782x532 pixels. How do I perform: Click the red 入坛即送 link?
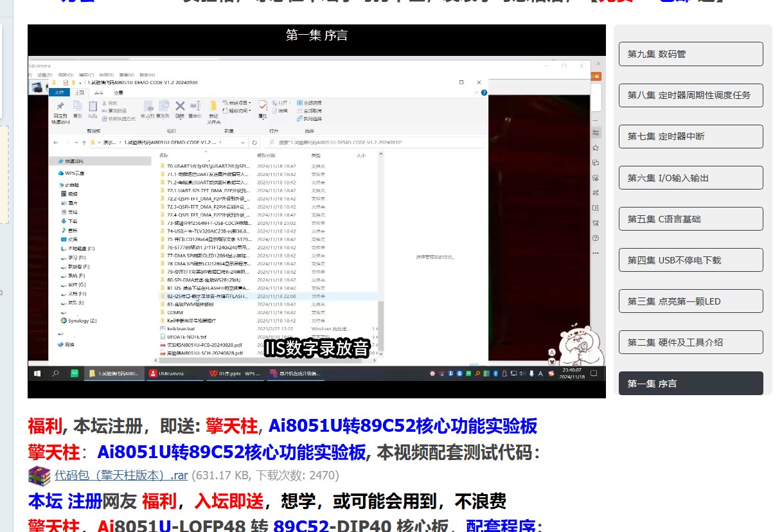(x=229, y=501)
